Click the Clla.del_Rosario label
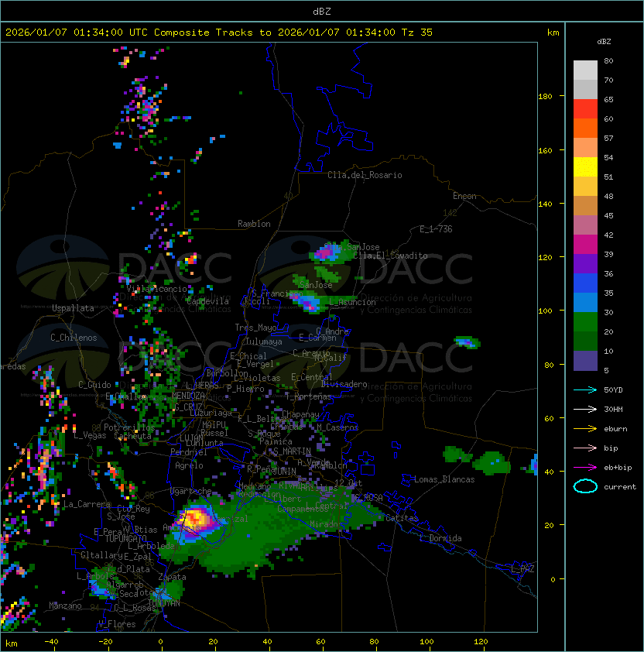The width and height of the screenshot is (644, 652). [x=365, y=175]
